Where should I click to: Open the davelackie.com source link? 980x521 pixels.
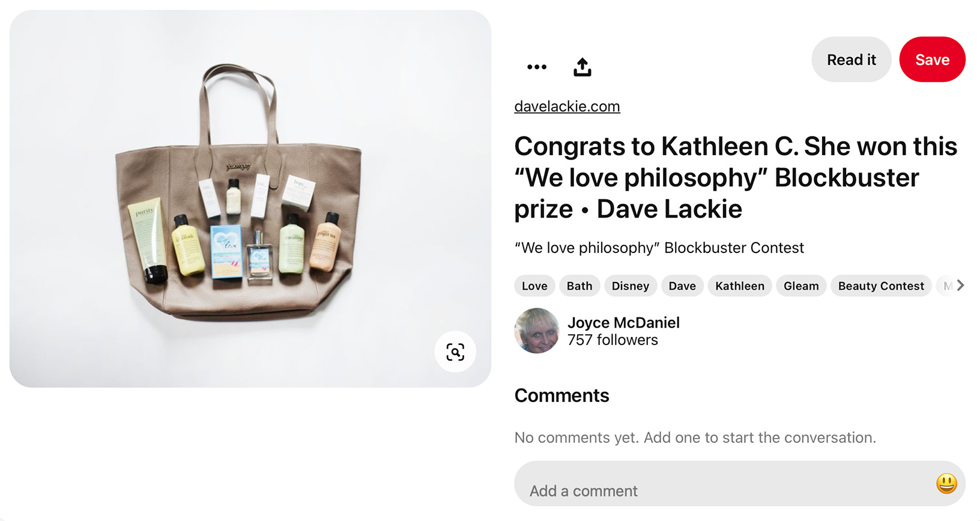(567, 106)
